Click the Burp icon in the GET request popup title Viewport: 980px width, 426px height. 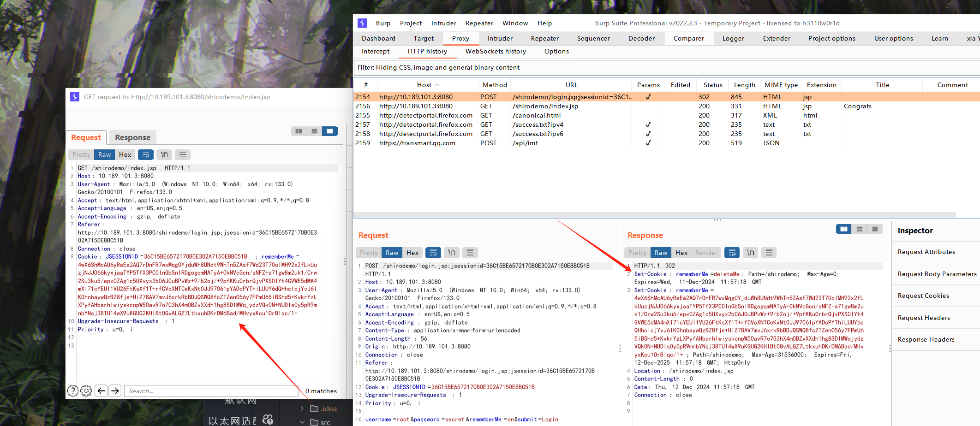[75, 97]
